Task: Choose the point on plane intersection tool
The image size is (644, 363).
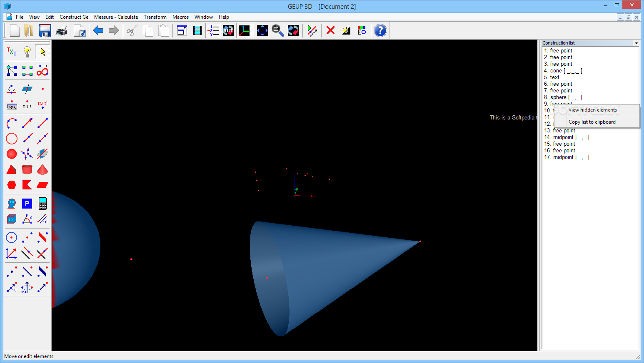Action: [27, 89]
